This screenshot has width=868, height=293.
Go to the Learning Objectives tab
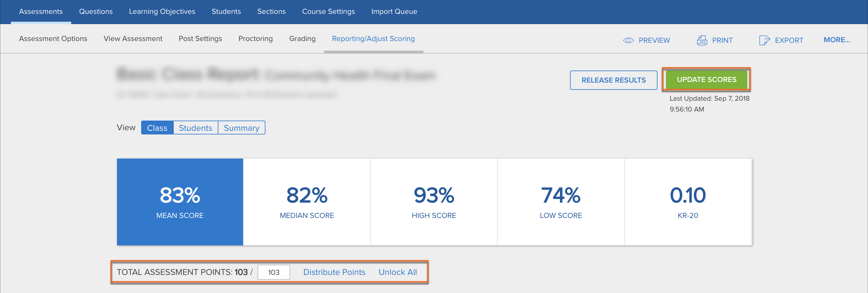(162, 11)
